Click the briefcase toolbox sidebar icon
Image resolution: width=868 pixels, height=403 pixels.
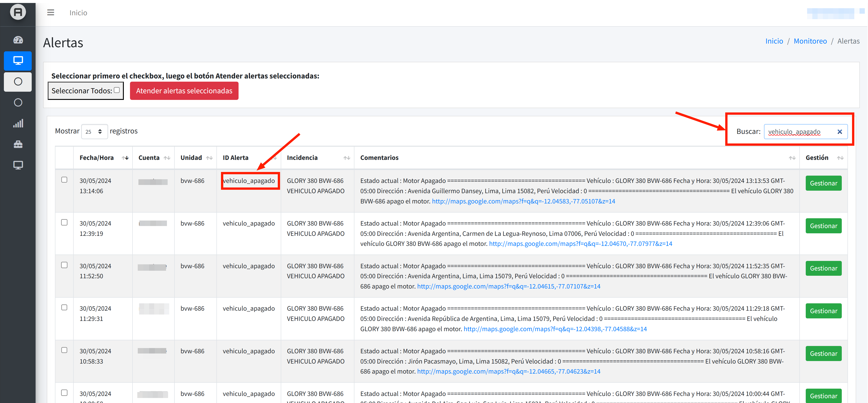18,144
